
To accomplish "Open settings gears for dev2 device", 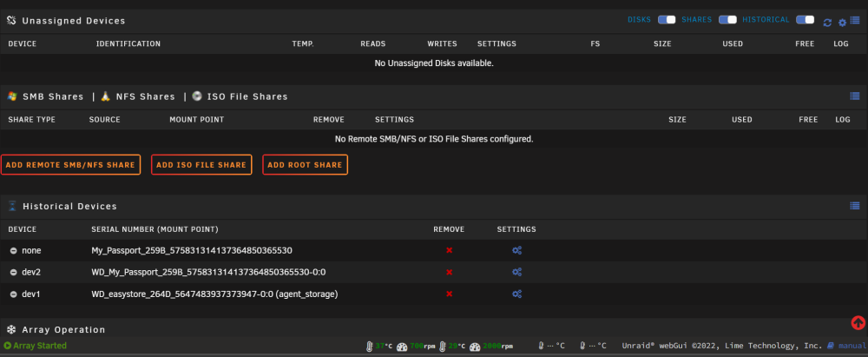I will [516, 272].
